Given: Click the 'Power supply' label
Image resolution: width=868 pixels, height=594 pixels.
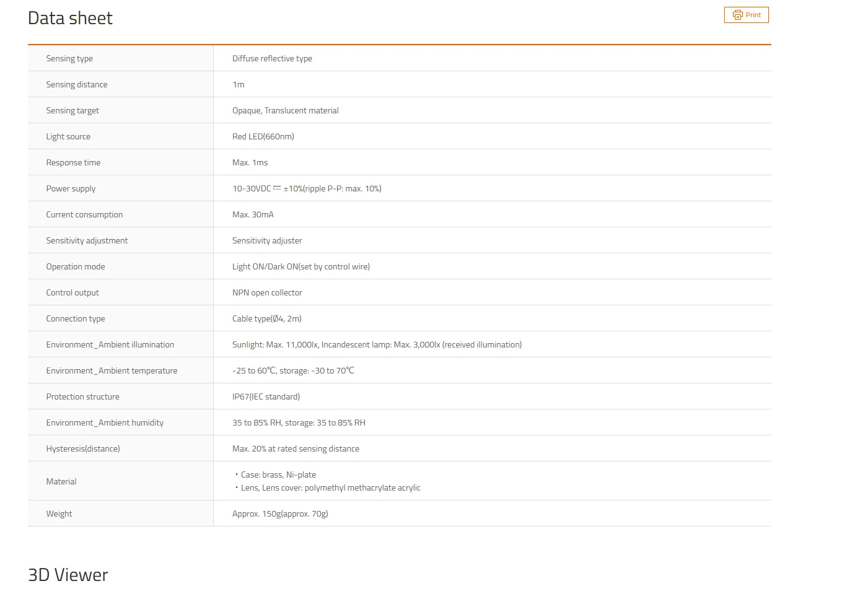Looking at the screenshot, I should (x=71, y=189).
